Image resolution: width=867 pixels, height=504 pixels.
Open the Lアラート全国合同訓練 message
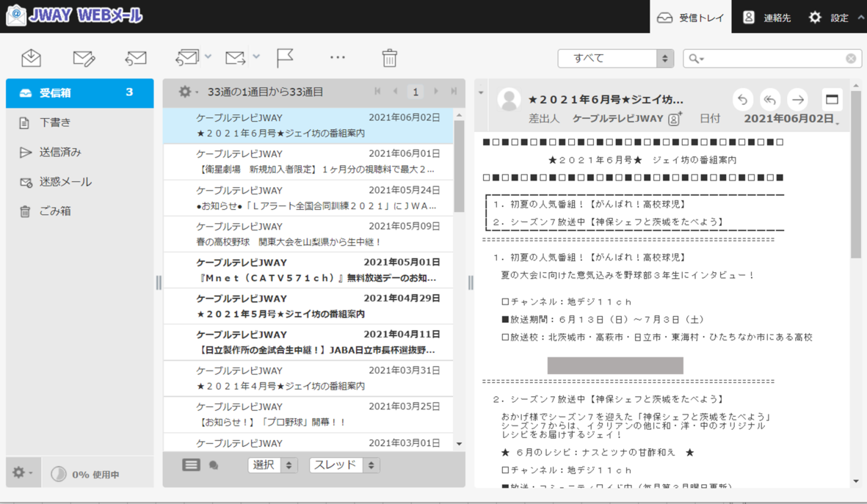[308, 198]
